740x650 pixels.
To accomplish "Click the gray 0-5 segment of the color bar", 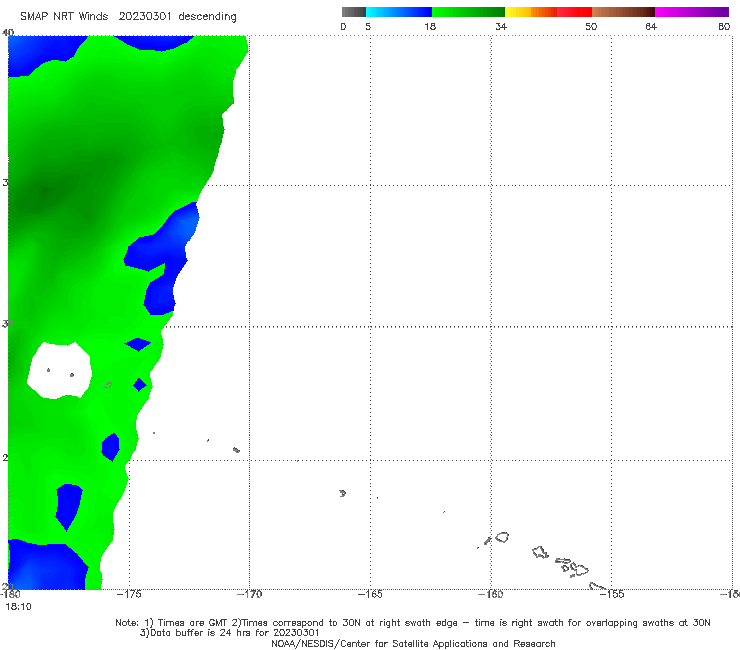I will pos(354,12).
